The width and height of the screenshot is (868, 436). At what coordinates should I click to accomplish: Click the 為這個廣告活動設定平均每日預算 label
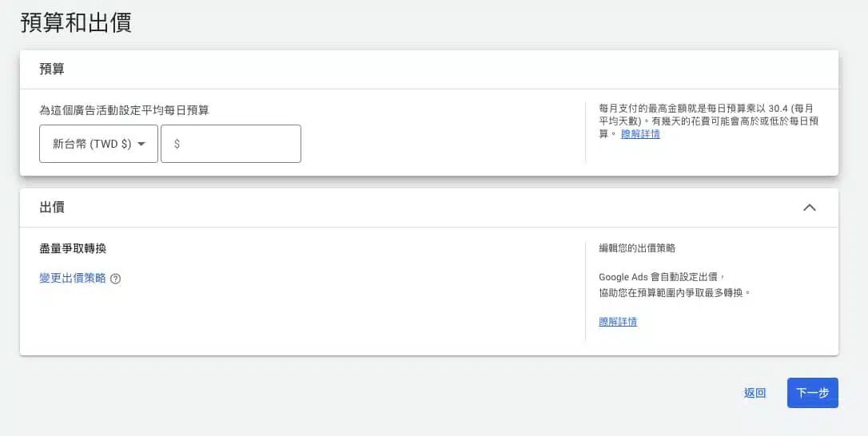[124, 110]
